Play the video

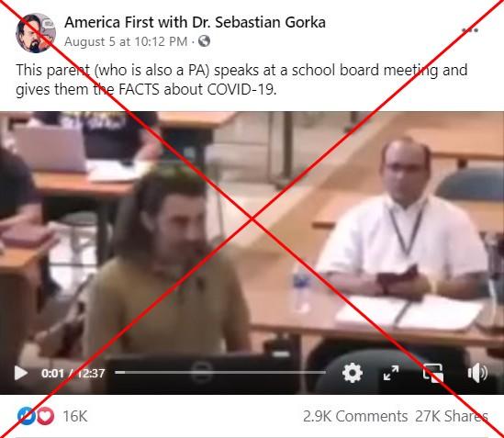21,373
